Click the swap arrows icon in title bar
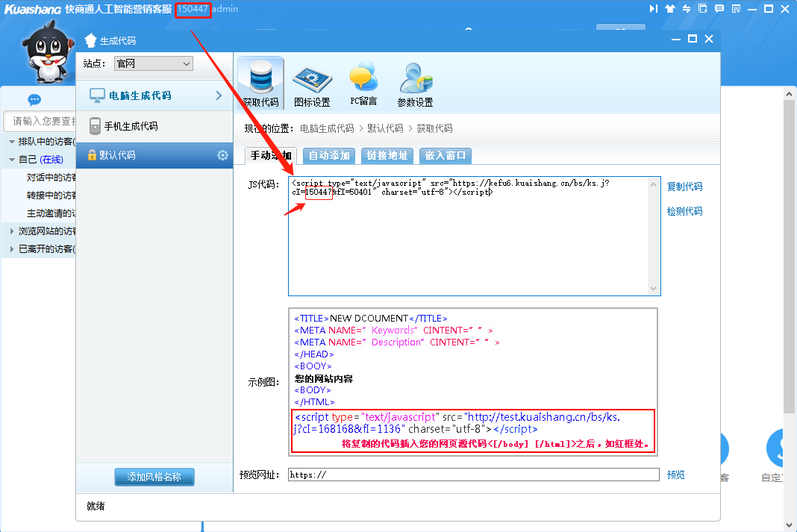Screen dimensions: 797x532 (686, 9)
